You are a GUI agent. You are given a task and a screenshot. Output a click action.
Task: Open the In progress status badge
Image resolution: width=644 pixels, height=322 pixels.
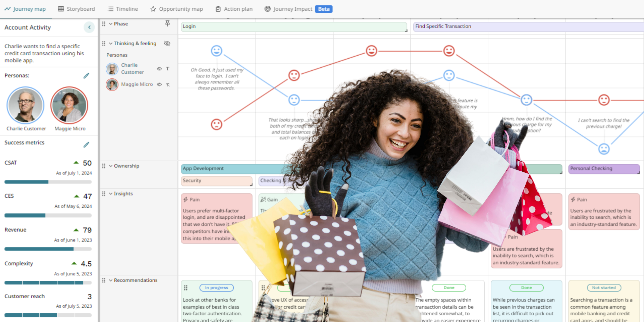(217, 288)
